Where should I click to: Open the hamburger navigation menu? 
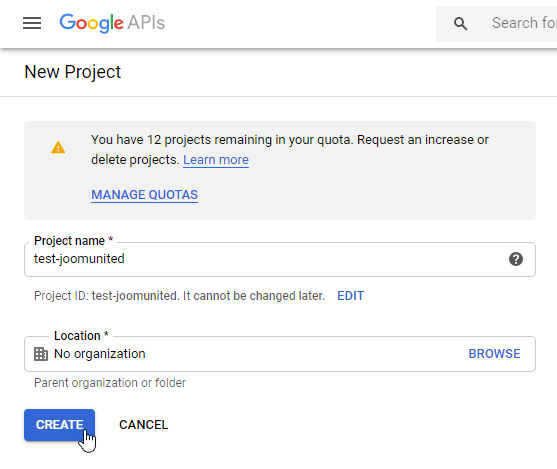tap(32, 23)
